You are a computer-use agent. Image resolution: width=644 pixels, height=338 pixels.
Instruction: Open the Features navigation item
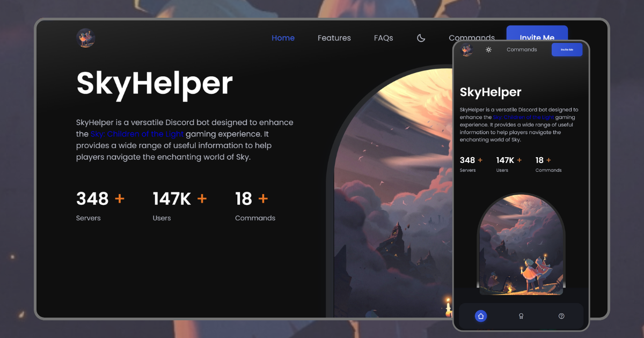coord(334,38)
